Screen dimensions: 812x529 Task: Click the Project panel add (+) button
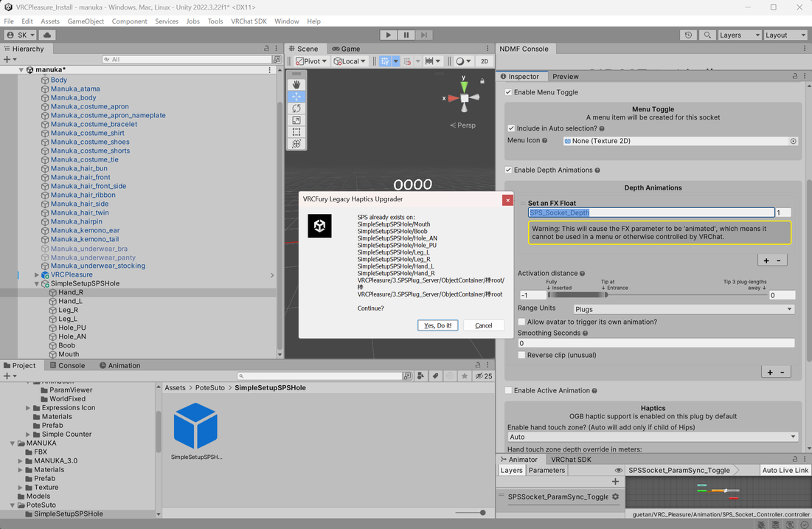(x=10, y=376)
